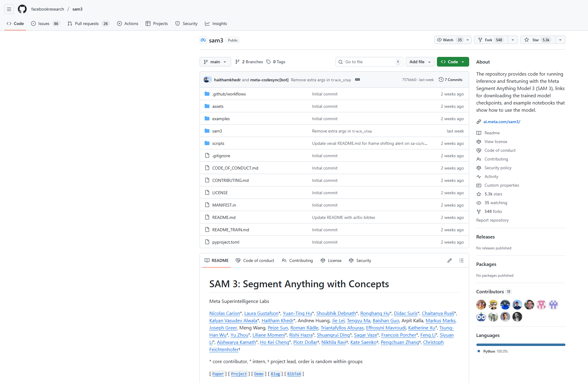Expand the Add file dropdown
Viewport: 588px width, 383px height.
(x=420, y=62)
